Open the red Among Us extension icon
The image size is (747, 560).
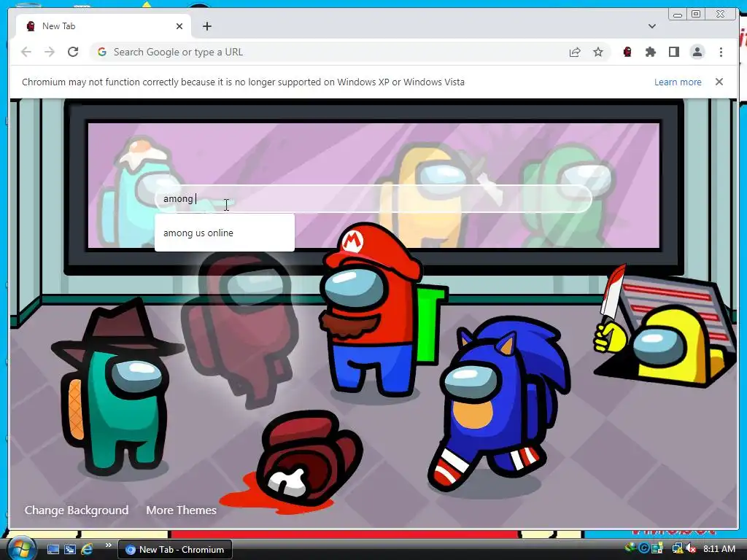point(627,52)
